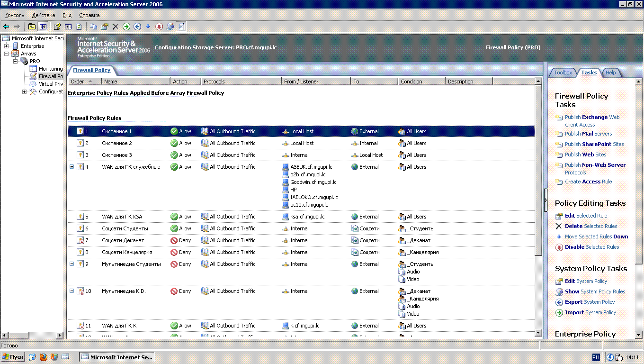The image size is (644, 364).
Task: Sort rules by the Order column header
Action: point(78,82)
